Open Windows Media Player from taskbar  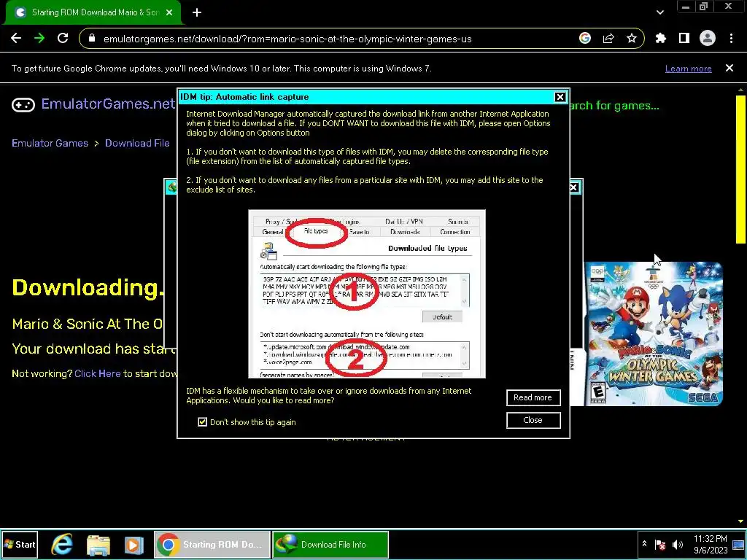(134, 545)
